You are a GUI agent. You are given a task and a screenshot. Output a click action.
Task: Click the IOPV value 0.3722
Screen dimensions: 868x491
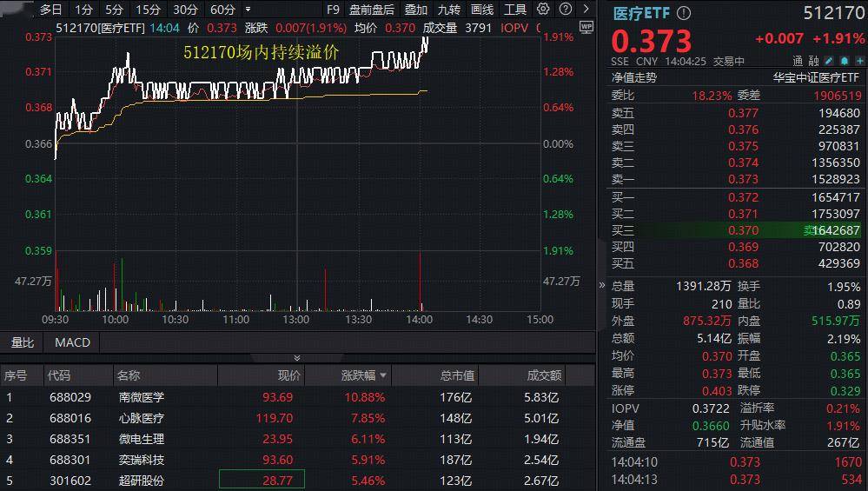pyautogui.click(x=711, y=408)
